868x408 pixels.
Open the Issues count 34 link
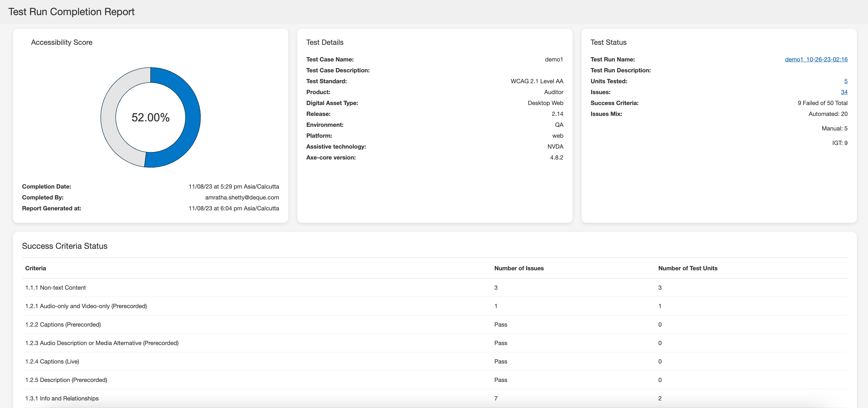tap(844, 92)
